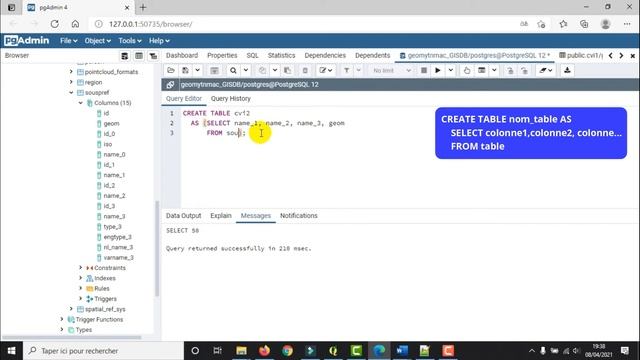Click the Delete trash icon in query toolbar
The width and height of the screenshot is (640, 360).
(x=305, y=71)
